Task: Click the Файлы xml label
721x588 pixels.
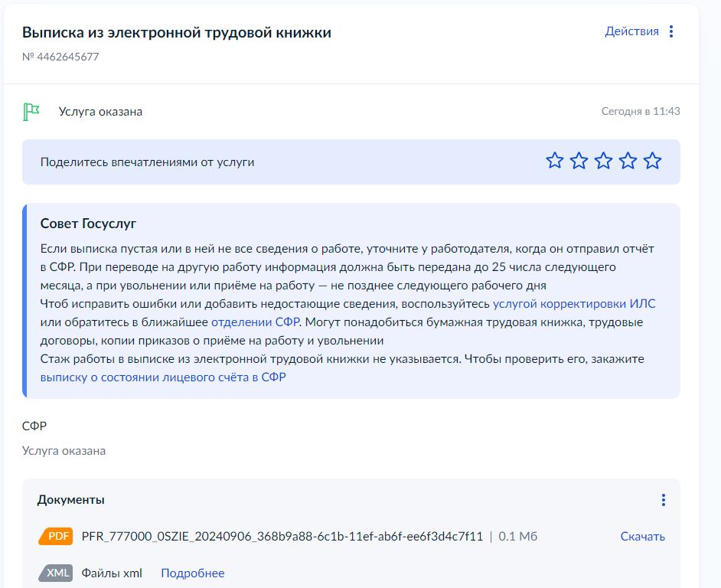Action: pos(112,573)
